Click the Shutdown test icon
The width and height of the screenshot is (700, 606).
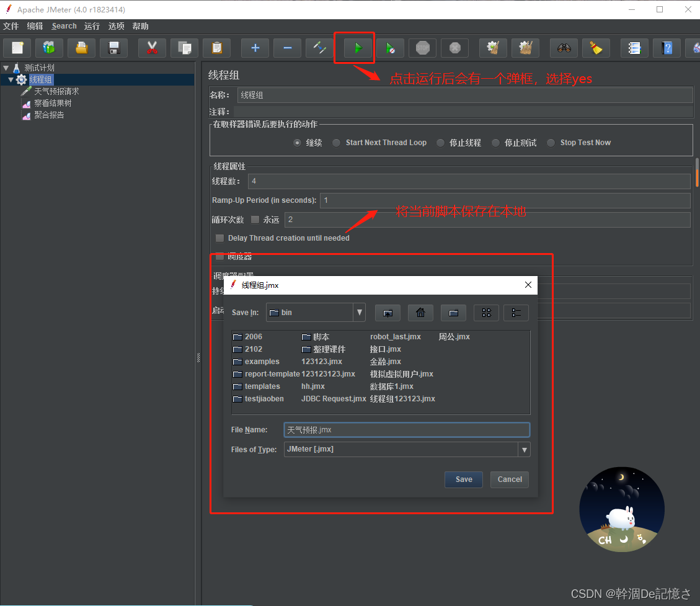pos(455,48)
